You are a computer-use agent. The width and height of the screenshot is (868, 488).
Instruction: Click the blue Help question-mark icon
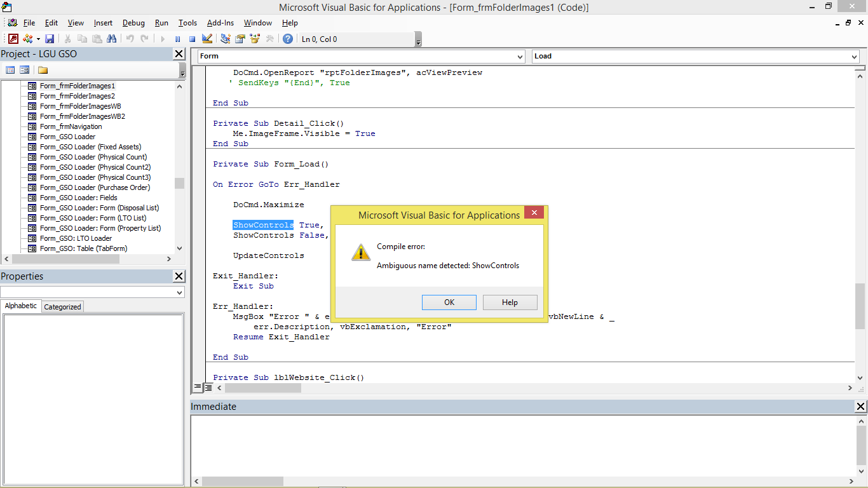click(288, 39)
